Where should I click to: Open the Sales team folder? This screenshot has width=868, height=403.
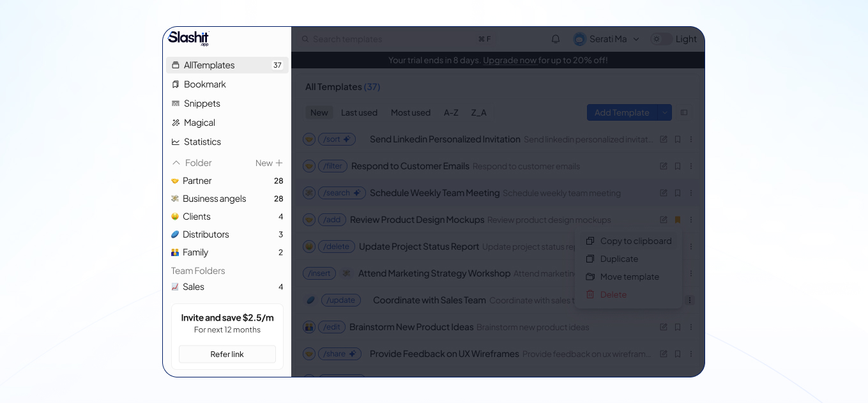[x=227, y=287]
